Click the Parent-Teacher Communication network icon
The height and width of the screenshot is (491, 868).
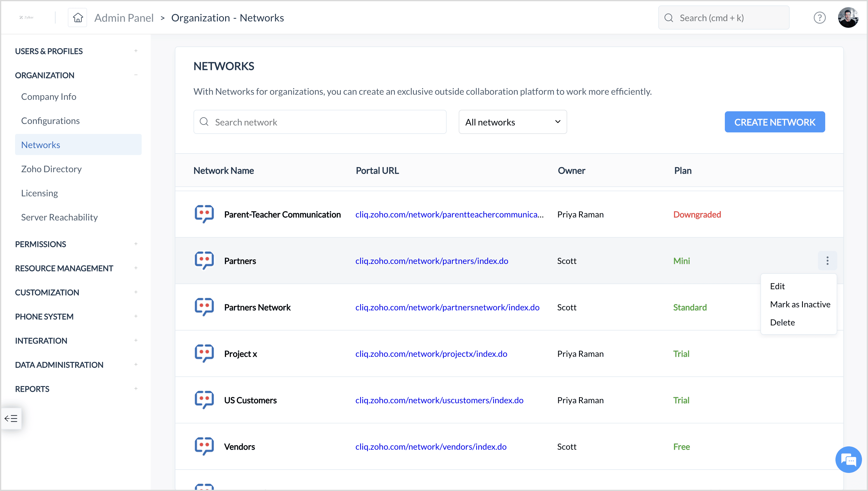(x=204, y=214)
